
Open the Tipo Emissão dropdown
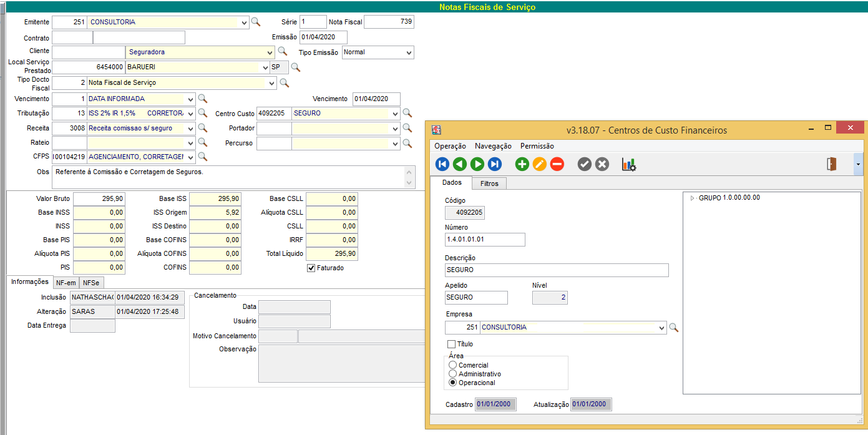point(409,52)
